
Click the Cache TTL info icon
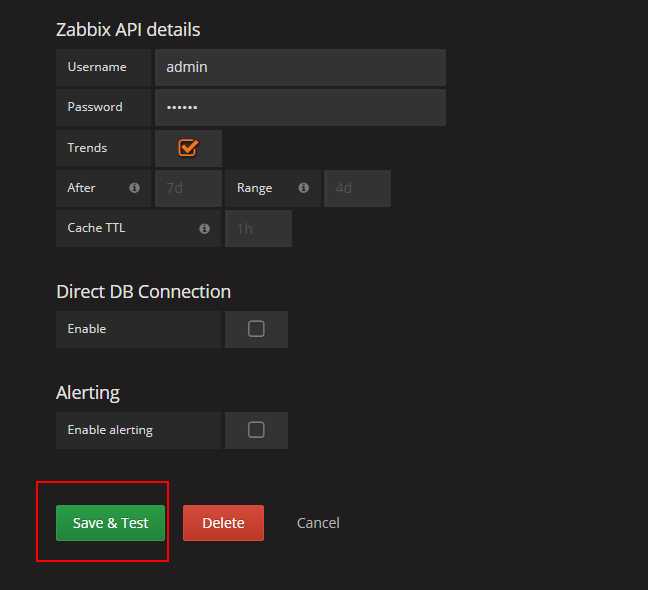(x=205, y=228)
